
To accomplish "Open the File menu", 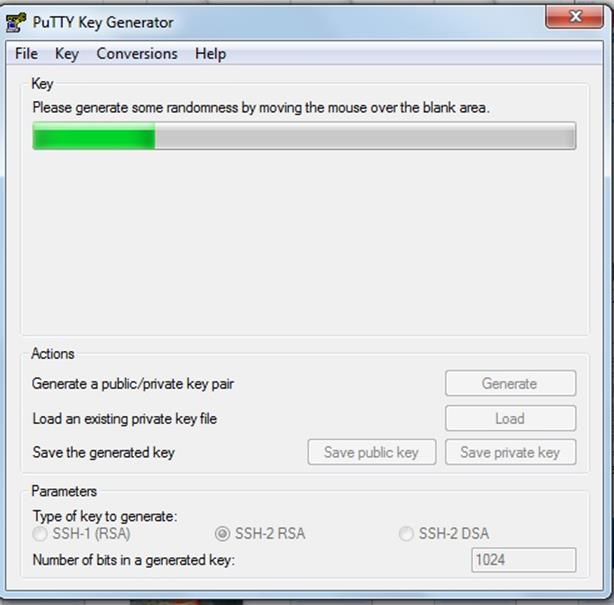I will (x=26, y=54).
